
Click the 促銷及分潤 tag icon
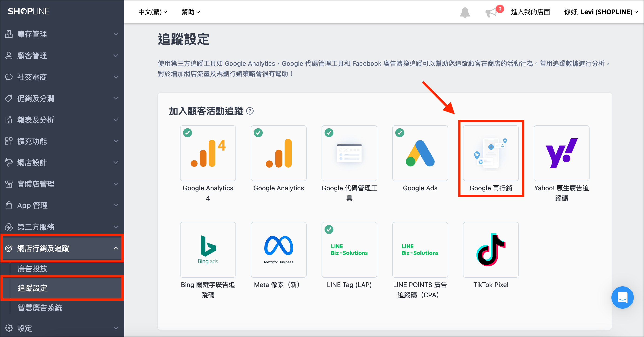9,98
